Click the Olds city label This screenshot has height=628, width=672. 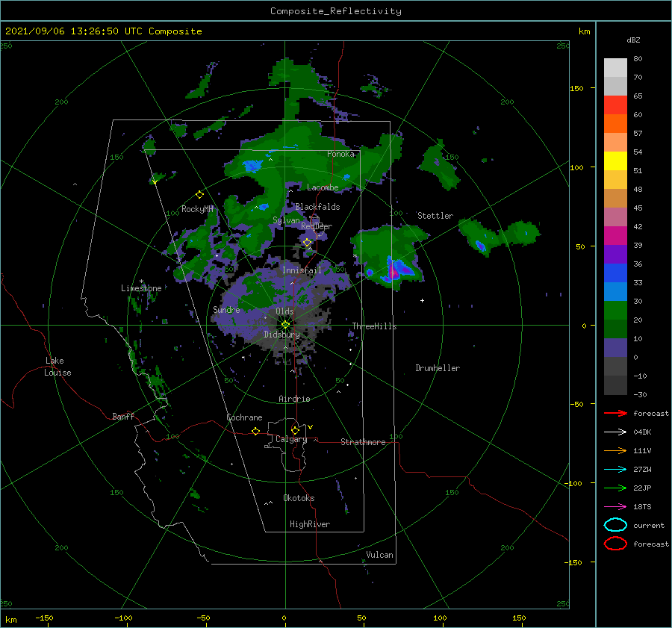[x=284, y=311]
